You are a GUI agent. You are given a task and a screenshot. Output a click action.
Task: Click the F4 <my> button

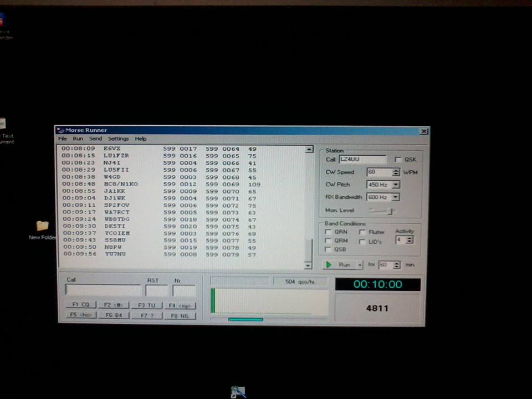[x=180, y=306]
